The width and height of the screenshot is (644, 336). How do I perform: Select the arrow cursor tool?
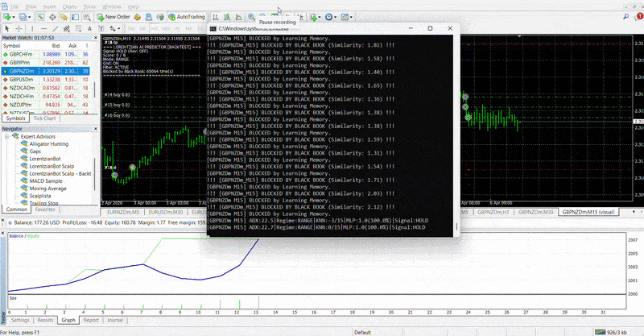tap(7, 28)
